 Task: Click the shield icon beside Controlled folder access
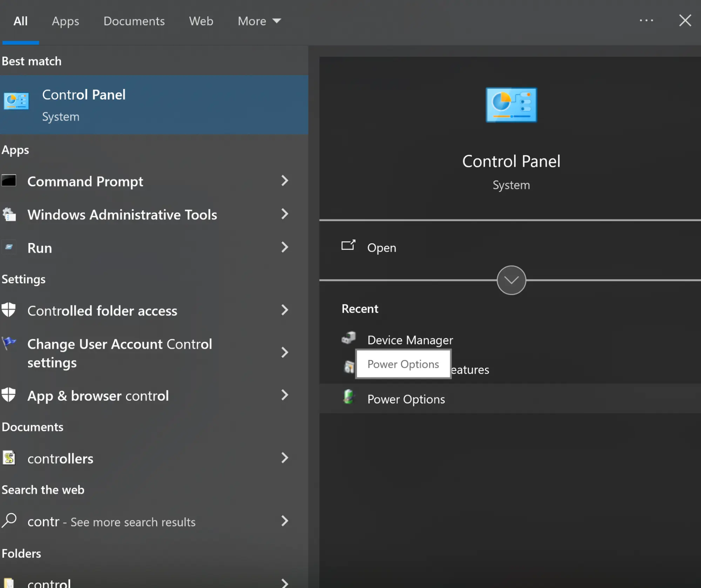click(8, 310)
